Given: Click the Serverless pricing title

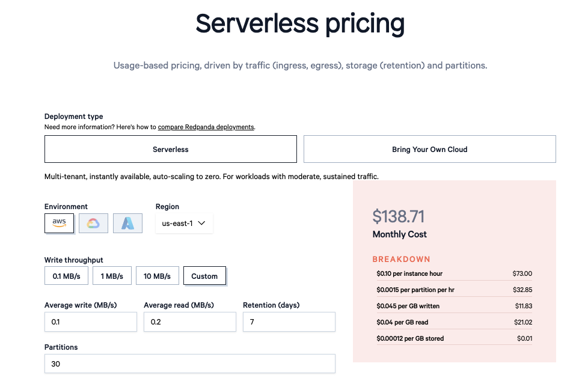Looking at the screenshot, I should click(x=300, y=23).
